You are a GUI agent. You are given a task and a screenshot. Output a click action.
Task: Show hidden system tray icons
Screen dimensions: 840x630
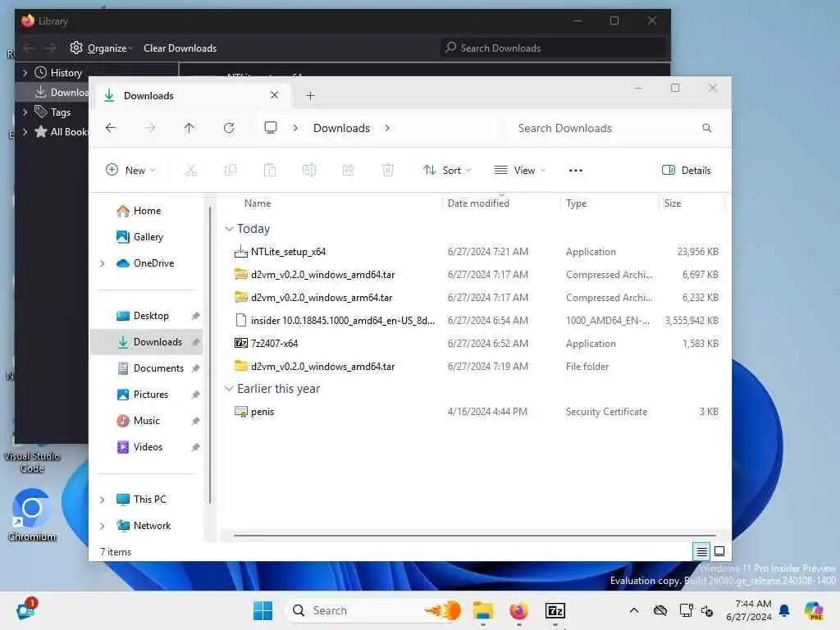click(634, 610)
